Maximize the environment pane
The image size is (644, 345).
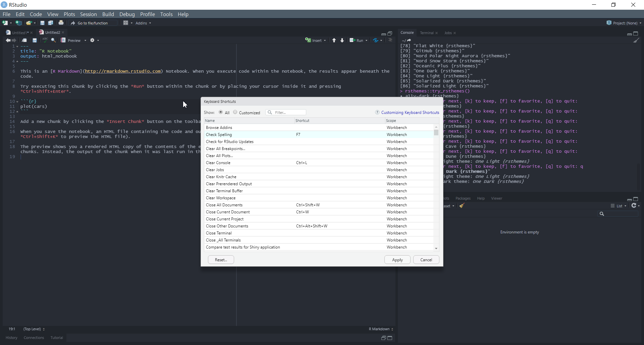636,199
